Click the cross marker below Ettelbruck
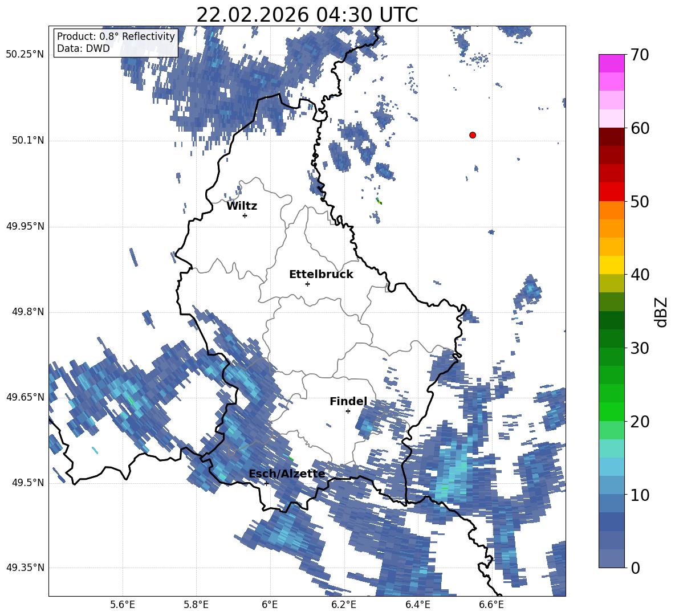Image resolution: width=675 pixels, height=616 pixels. coord(307,284)
